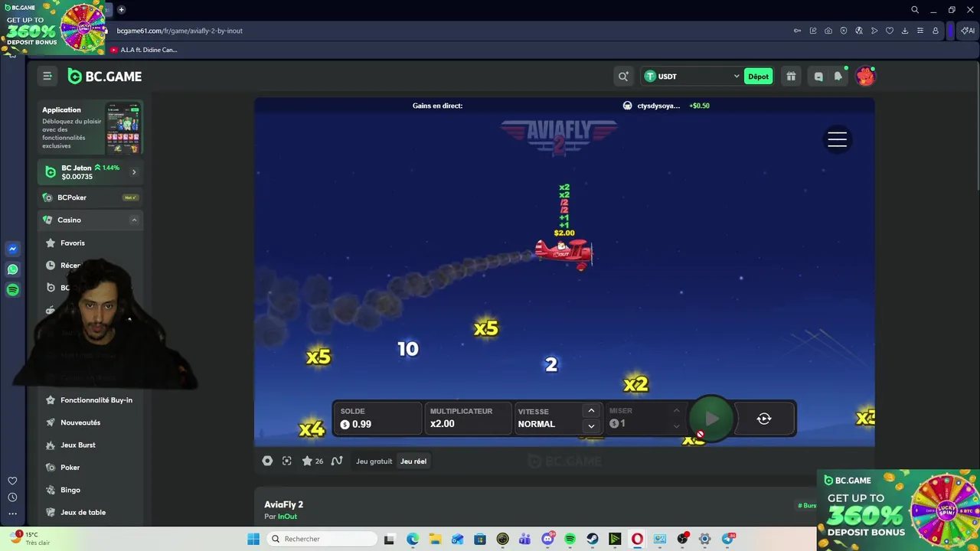Open Discord from the taskbar

(x=548, y=539)
